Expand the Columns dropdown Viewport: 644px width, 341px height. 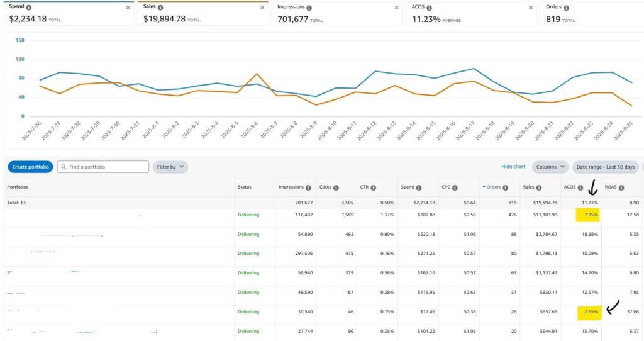point(550,167)
